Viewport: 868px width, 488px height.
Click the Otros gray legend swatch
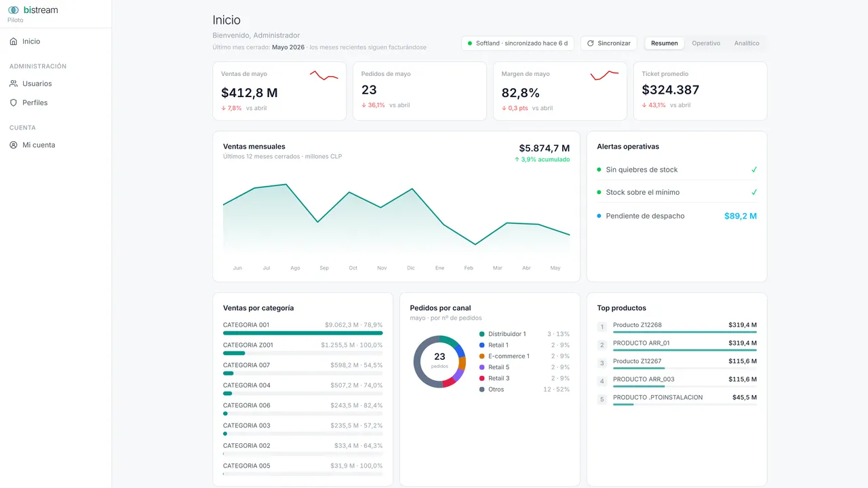tap(482, 390)
